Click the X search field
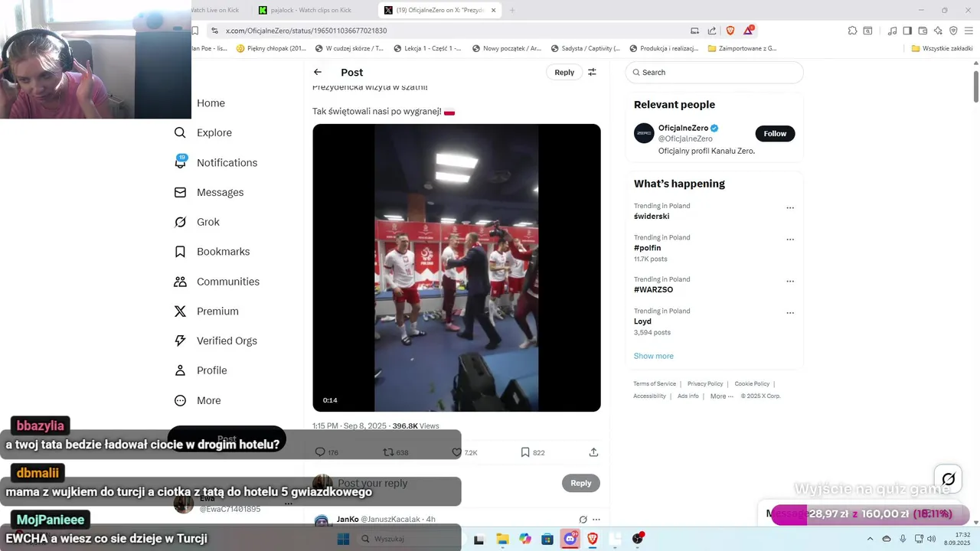This screenshot has height=551, width=980. (714, 72)
